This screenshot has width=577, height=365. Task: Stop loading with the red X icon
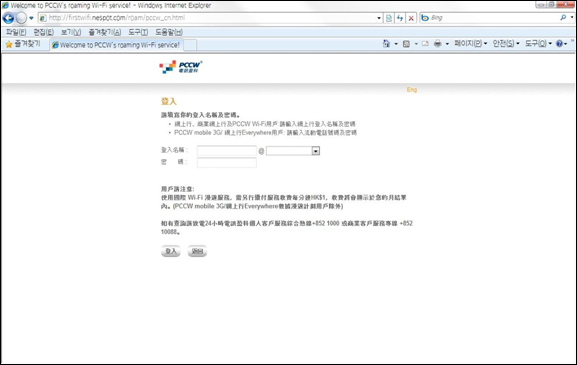pyautogui.click(x=411, y=18)
